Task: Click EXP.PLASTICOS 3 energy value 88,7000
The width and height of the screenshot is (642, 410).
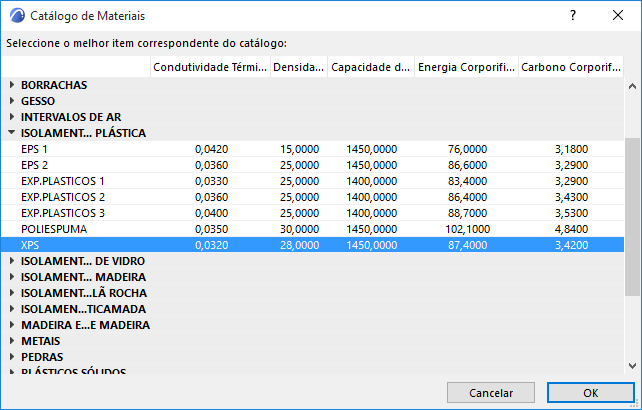Action: (x=468, y=213)
